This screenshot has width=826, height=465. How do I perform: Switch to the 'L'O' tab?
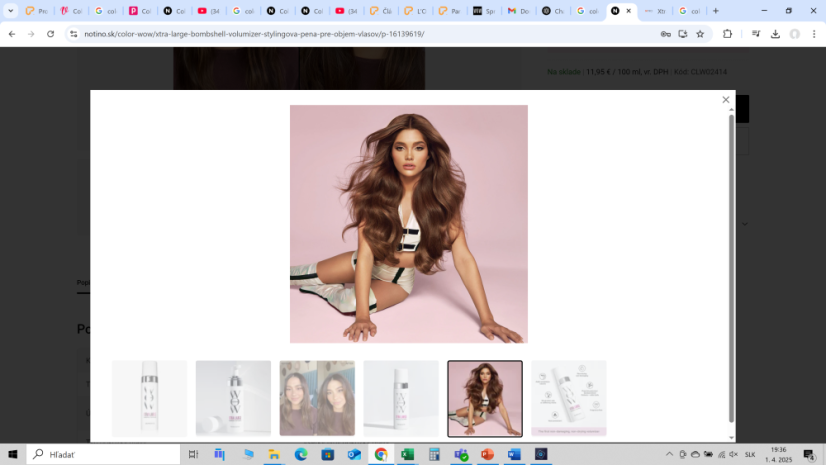[x=415, y=11]
